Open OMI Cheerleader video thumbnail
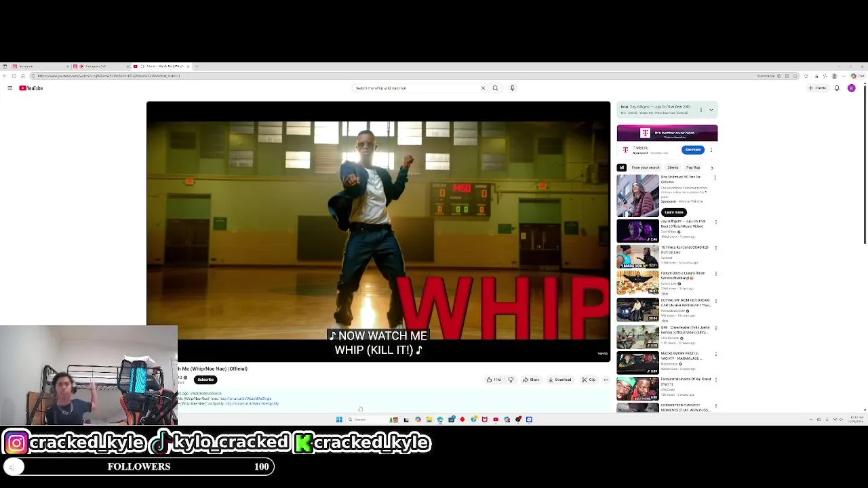 (x=637, y=336)
